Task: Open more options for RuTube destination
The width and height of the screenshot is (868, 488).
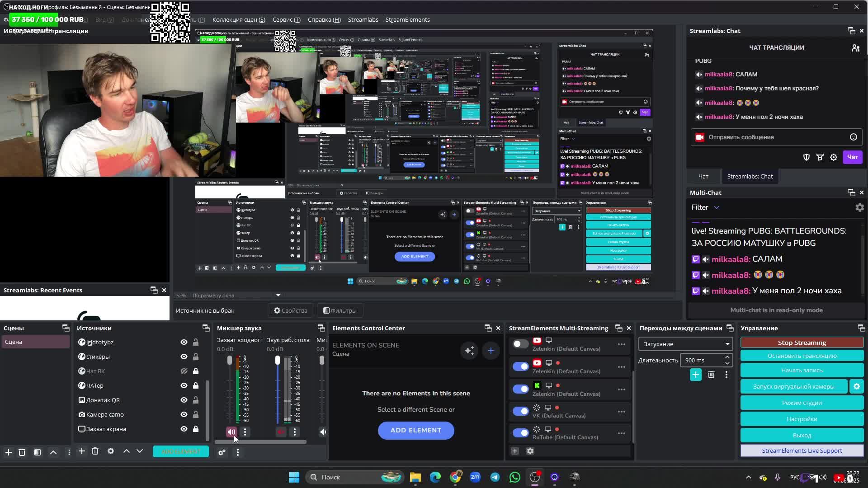Action: [x=622, y=433]
